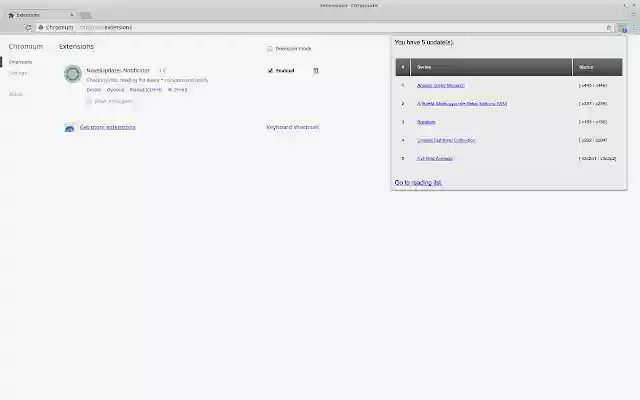Viewport: 640px width, 400px height.
Task: Click Reload (Ctrl+R) for the extension
Action: 145,90
